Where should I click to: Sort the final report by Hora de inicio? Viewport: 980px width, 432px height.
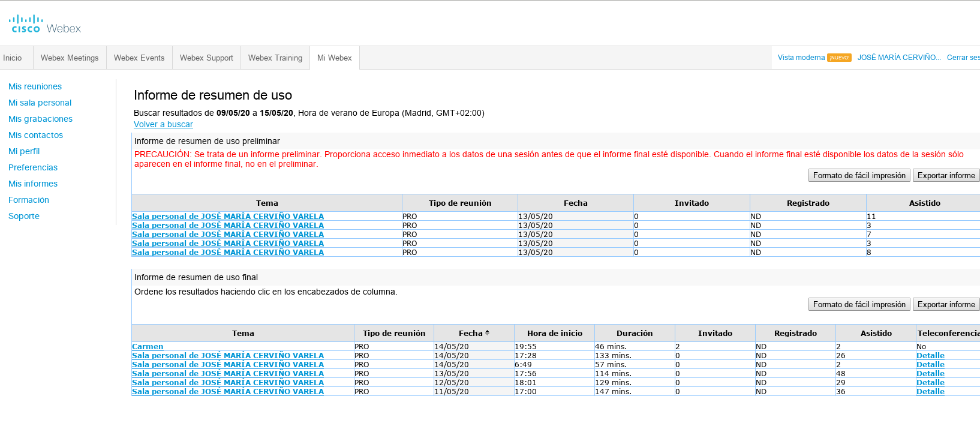(554, 333)
